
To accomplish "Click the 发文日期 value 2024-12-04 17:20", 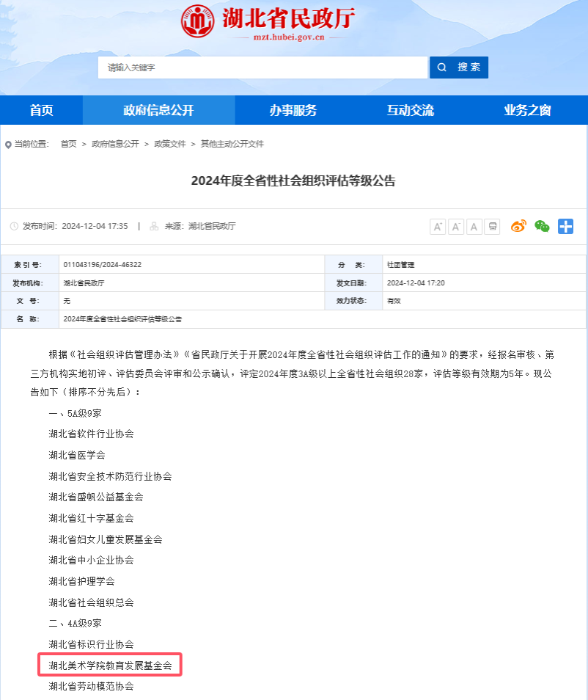I will [416, 283].
